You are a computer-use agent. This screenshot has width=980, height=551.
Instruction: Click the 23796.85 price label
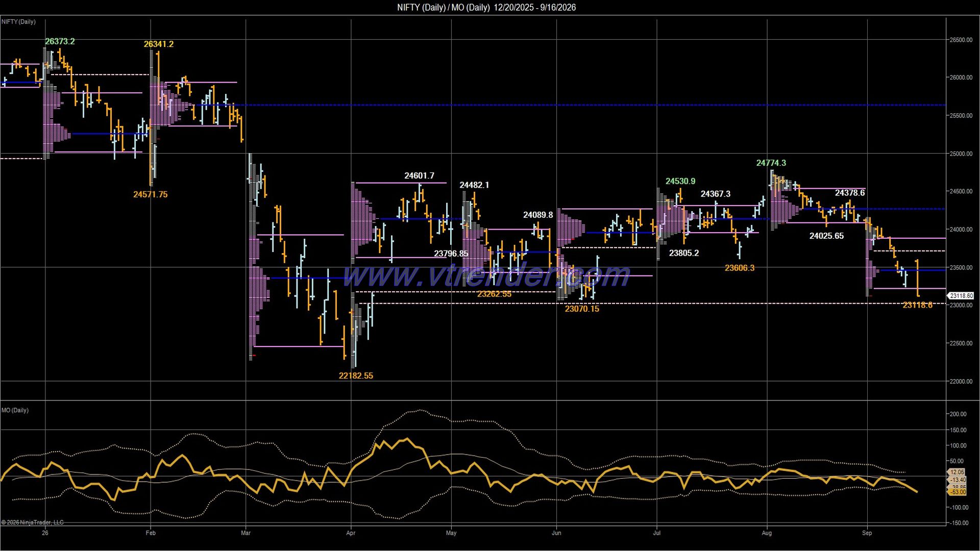tap(451, 254)
